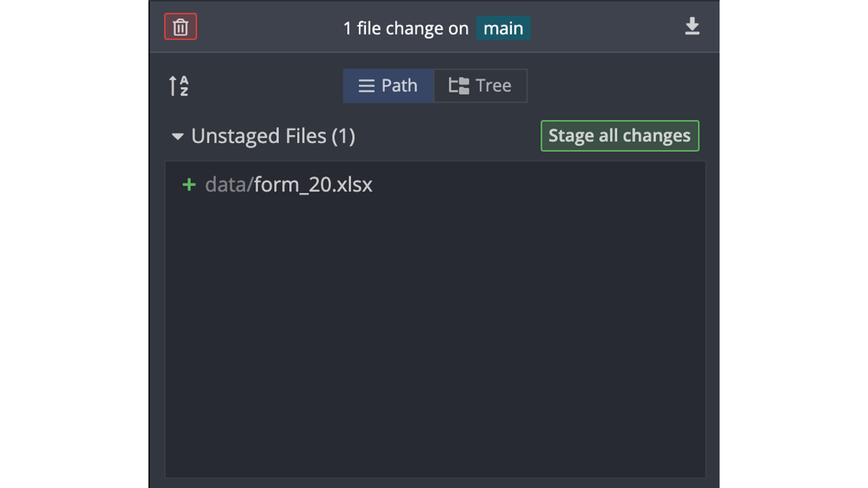Click the word Tree in view switcher
The width and height of the screenshot is (868, 488).
[x=494, y=86]
